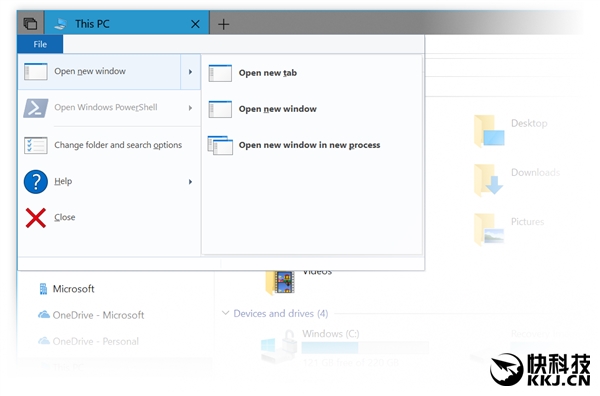Click the Desktop folder label
Viewport: 600px width, 396px height.
(x=529, y=123)
